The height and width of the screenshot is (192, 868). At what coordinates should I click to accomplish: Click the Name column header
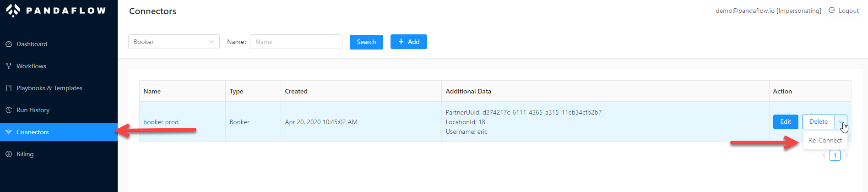coord(182,91)
